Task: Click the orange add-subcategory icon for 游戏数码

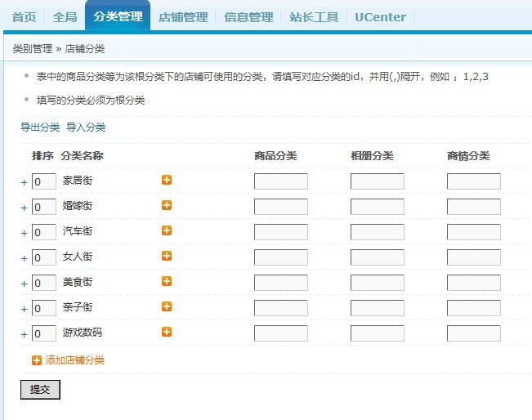Action: (167, 332)
